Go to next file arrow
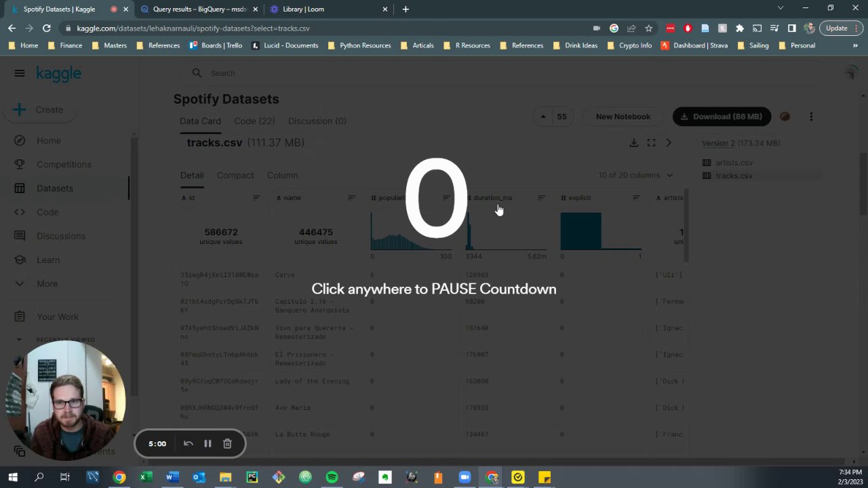868x488 pixels. [x=669, y=143]
